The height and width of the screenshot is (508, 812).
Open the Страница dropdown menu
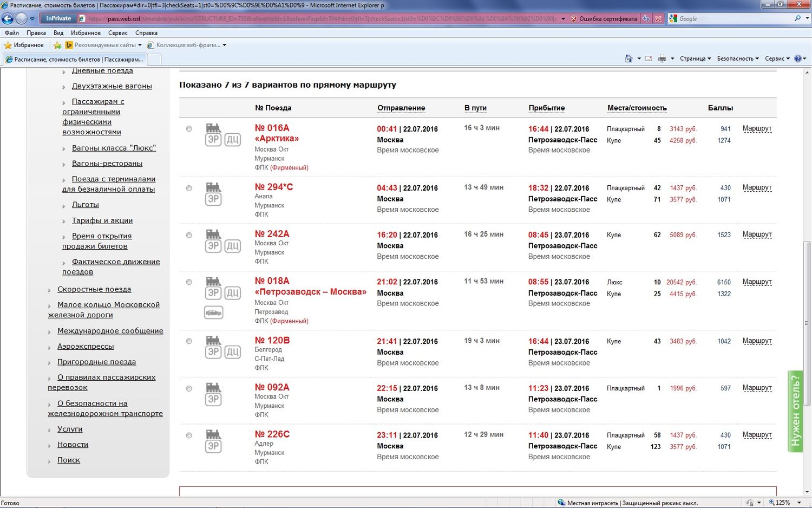[695, 58]
